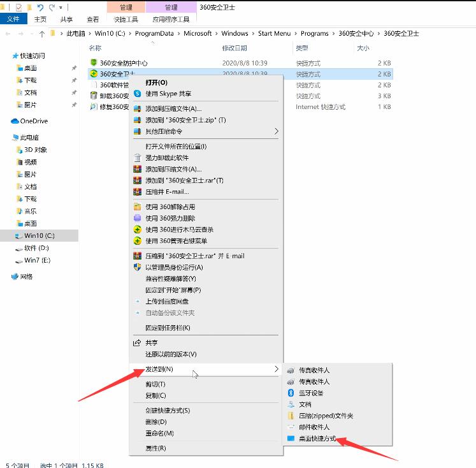
Task: Choose 打开文件所在的位置(I)
Action: (176, 147)
